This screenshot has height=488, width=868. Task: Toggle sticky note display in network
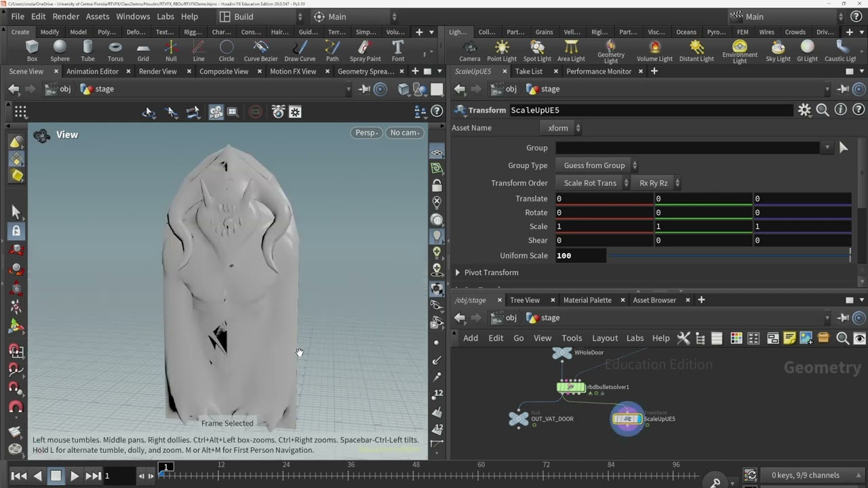[x=789, y=338]
